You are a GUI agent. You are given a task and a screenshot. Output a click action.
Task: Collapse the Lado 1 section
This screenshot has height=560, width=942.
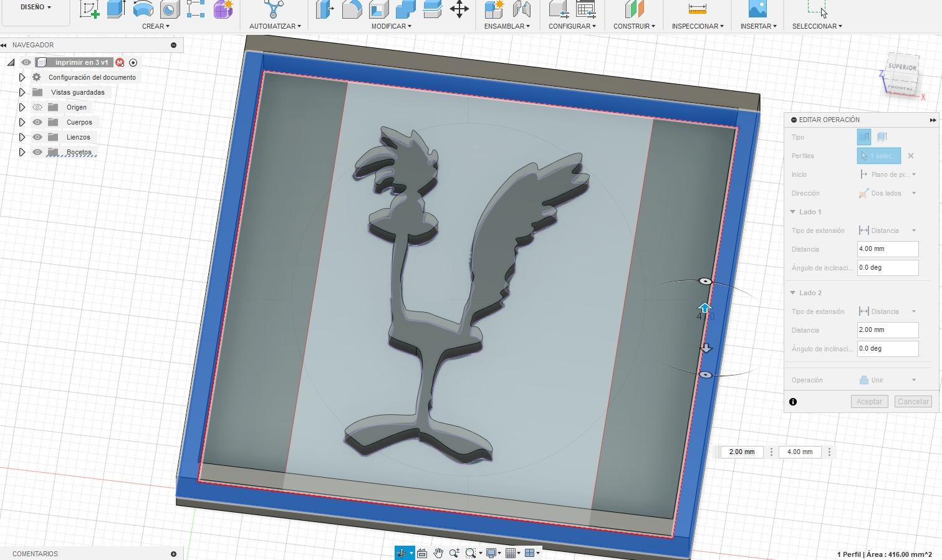click(x=793, y=212)
